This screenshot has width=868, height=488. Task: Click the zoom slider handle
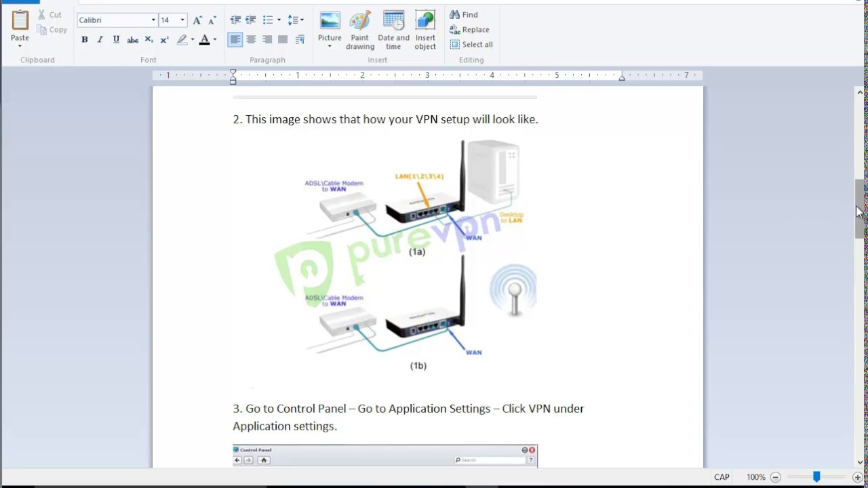[816, 477]
